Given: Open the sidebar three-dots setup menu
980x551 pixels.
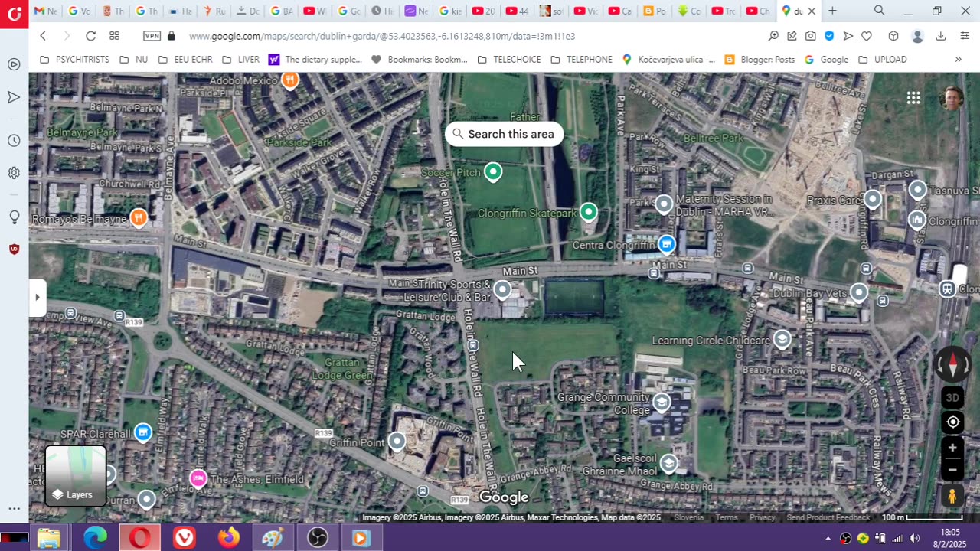Looking at the screenshot, I should pos(14,508).
